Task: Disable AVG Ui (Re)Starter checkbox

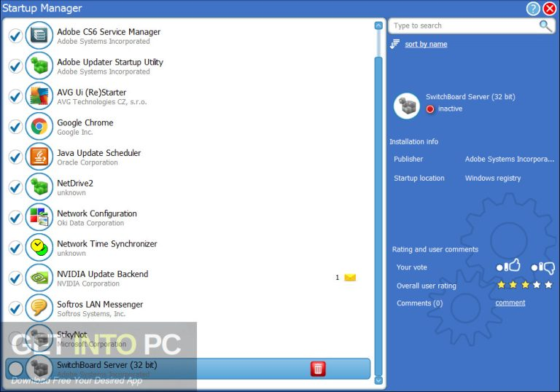Action: click(15, 96)
